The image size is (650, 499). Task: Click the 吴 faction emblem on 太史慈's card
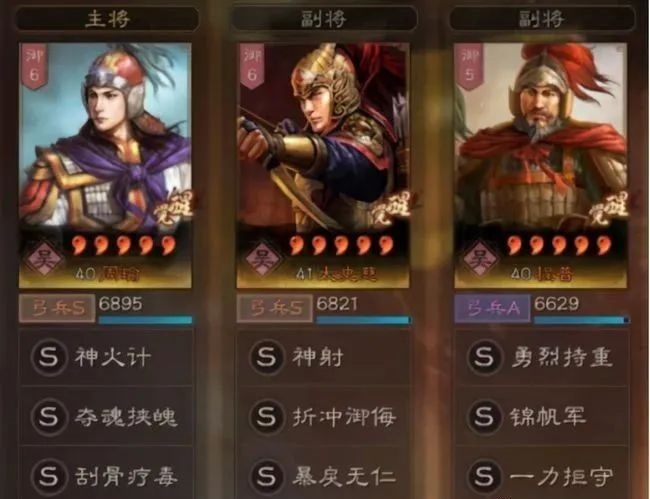pyautogui.click(x=262, y=259)
